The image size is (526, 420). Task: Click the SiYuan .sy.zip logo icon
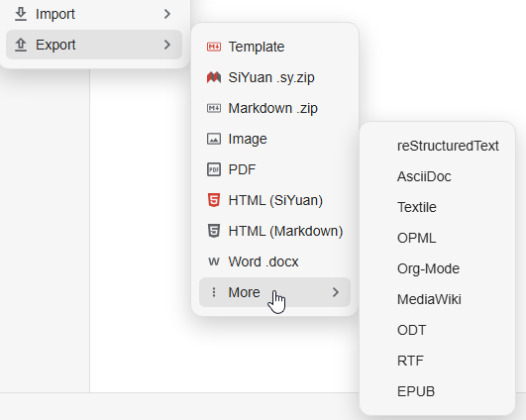(x=214, y=77)
